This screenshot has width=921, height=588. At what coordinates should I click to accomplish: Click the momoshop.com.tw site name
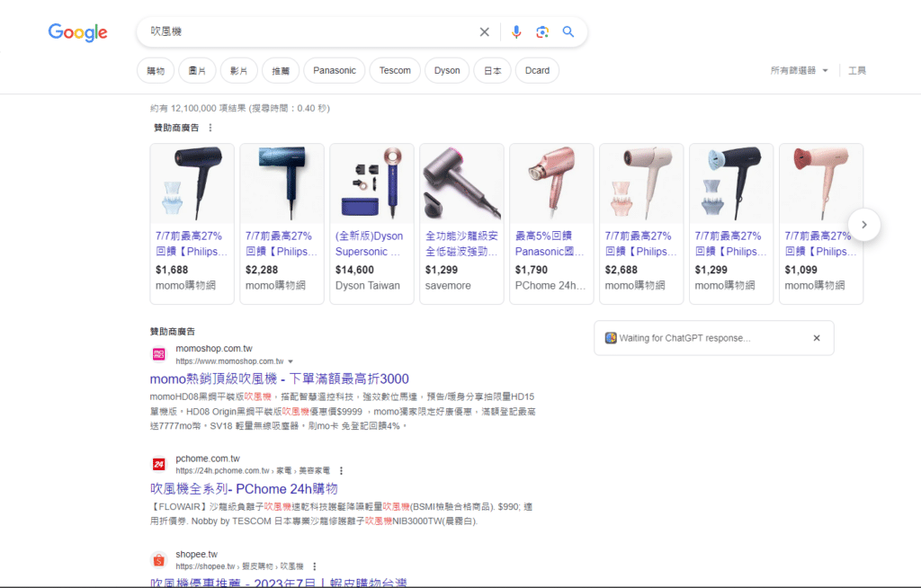214,348
